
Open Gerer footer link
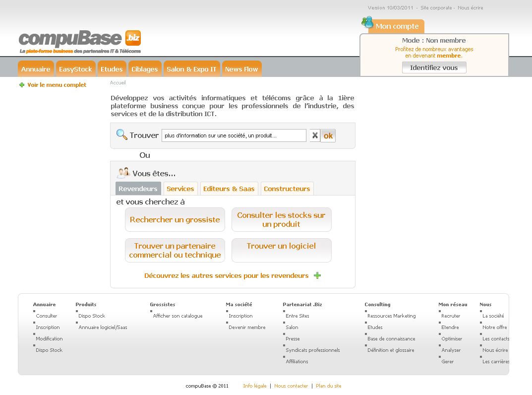447,362
